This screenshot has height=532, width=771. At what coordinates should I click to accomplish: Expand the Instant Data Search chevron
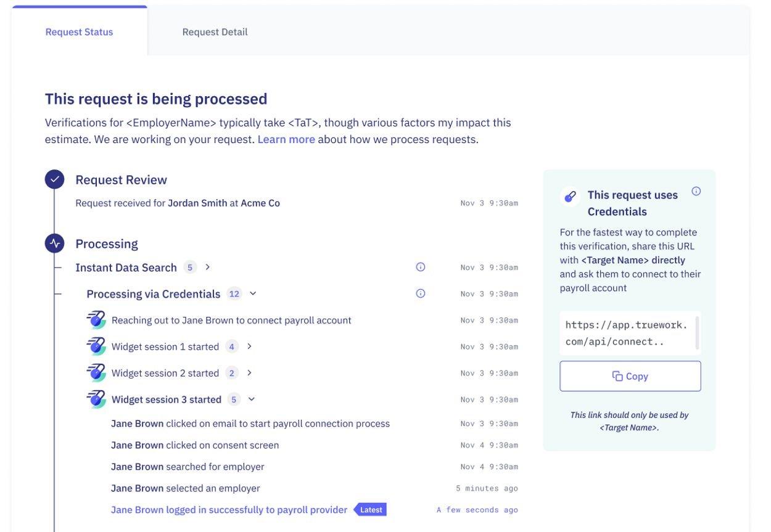click(208, 267)
